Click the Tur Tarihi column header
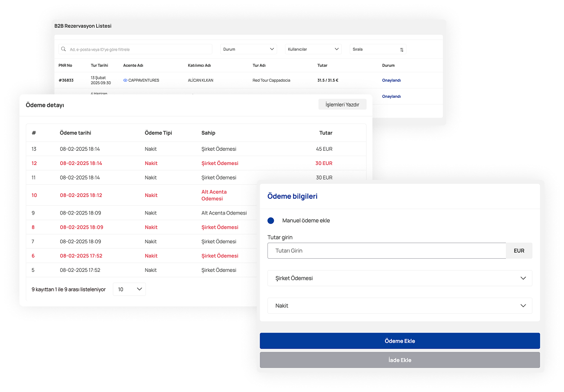This screenshot has height=392, width=564. click(99, 65)
